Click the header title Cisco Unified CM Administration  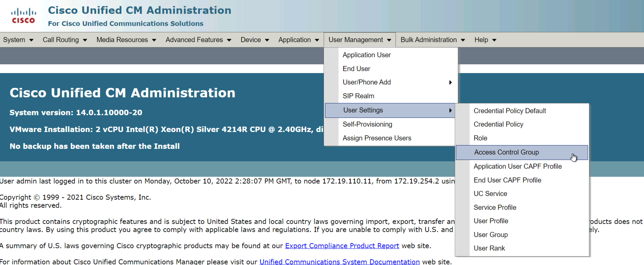(139, 10)
